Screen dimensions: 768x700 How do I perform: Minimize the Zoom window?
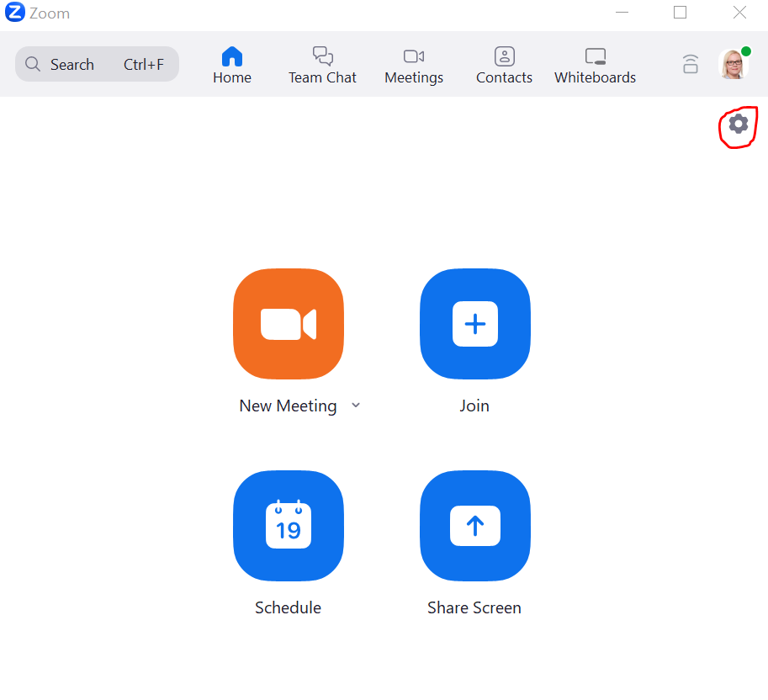click(x=622, y=13)
